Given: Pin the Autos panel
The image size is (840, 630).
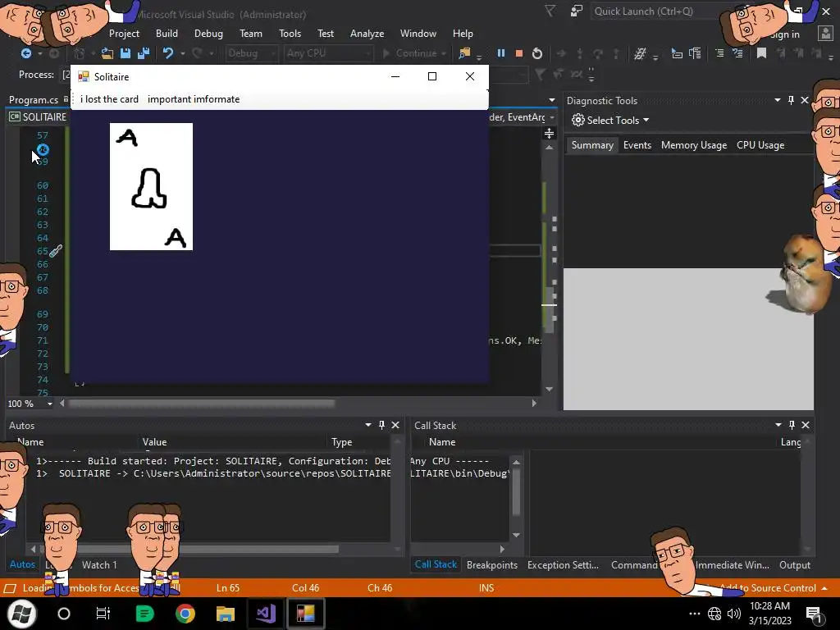Looking at the screenshot, I should click(381, 425).
